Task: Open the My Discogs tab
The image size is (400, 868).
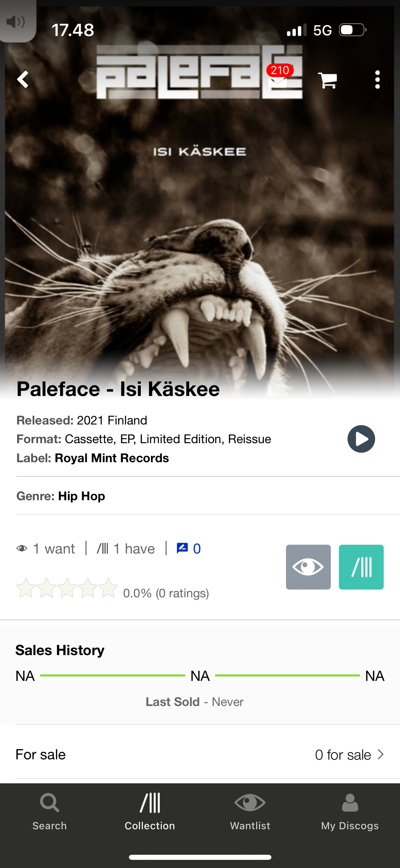Action: pyautogui.click(x=350, y=812)
